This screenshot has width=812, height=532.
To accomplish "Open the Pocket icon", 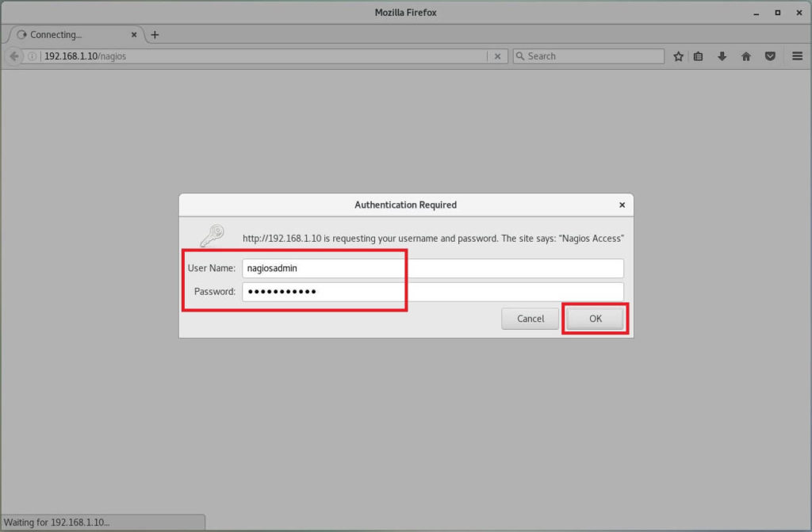I will tap(770, 56).
